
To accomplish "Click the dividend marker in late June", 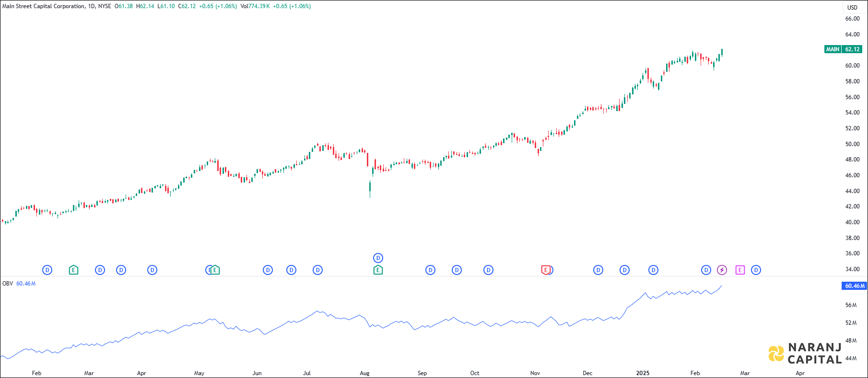I will point(291,270).
